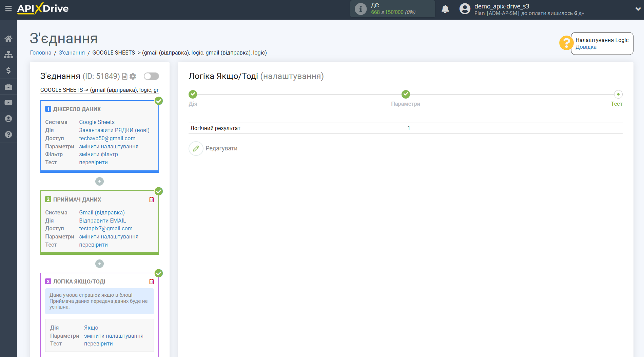
Task: Open the techavb50@gmail.com access link
Action: pos(107,138)
